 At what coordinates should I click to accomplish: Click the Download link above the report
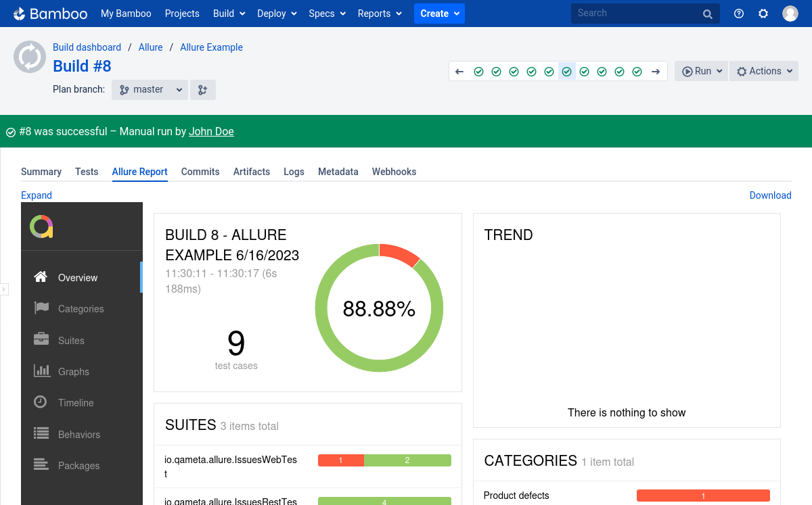[x=770, y=195]
